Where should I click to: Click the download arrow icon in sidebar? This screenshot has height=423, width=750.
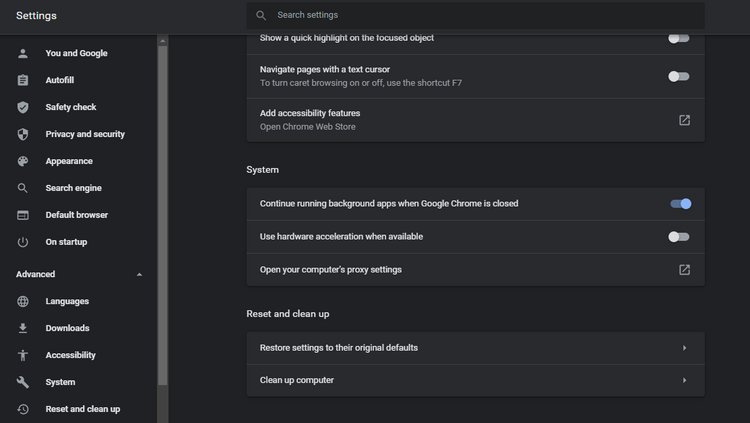click(x=22, y=328)
